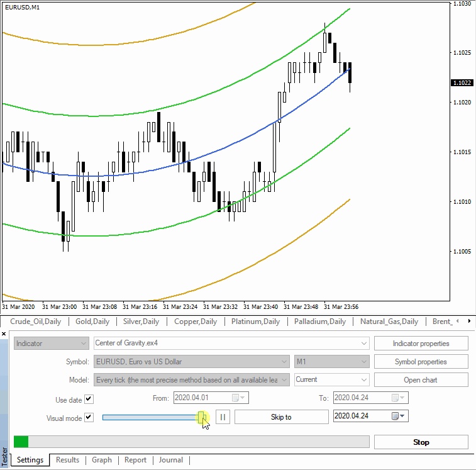The height and width of the screenshot is (470, 476).
Task: Disable the Visual mode checkbox
Action: point(89,417)
